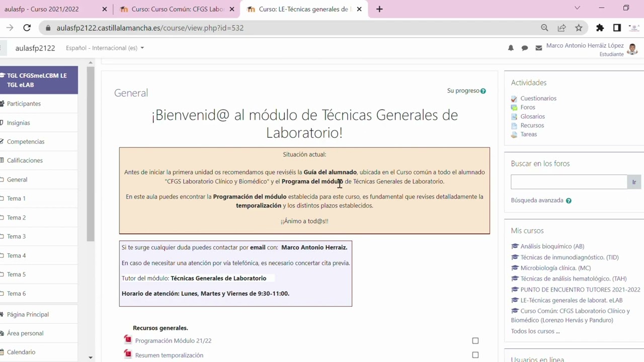Viewport: 644px width, 362px height.
Task: Check completion box for Resumen temporalización
Action: pyautogui.click(x=475, y=355)
